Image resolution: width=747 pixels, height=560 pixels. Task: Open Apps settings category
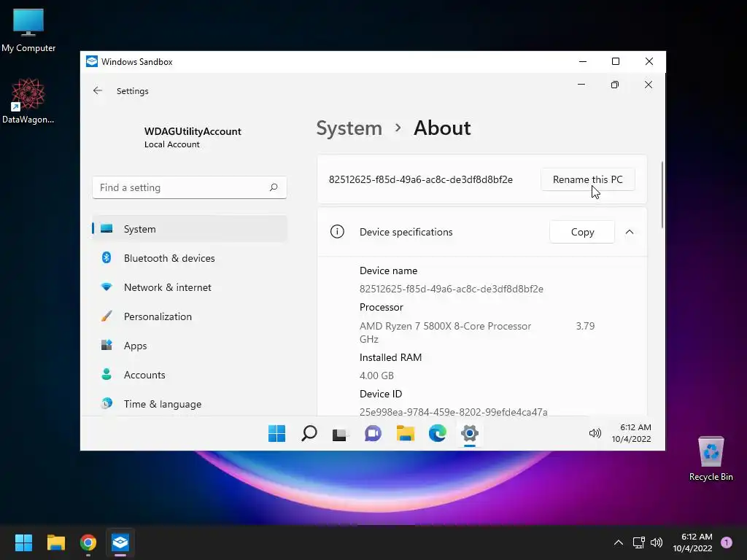point(190,346)
